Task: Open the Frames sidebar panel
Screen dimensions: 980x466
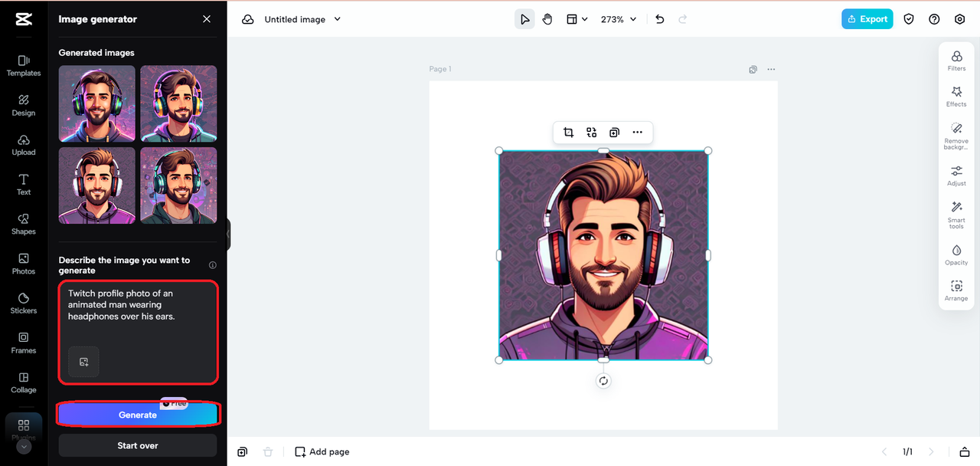Action: 24,343
